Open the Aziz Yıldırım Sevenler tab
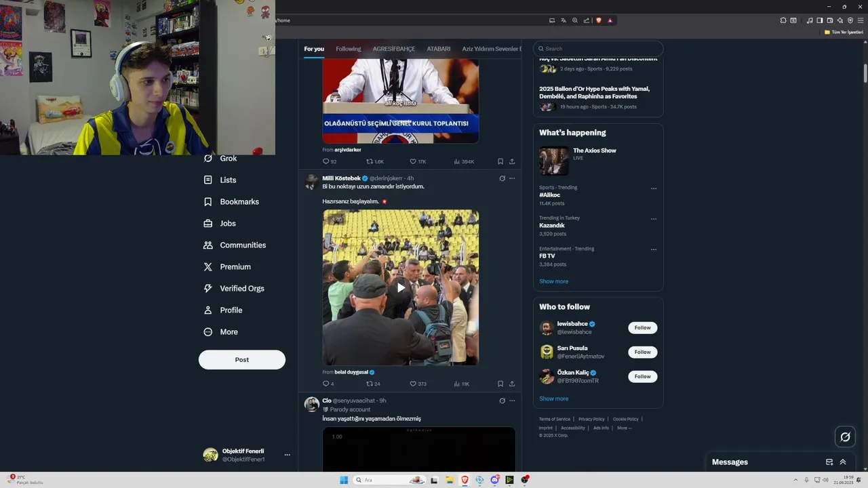This screenshot has height=488, width=868. (x=492, y=49)
